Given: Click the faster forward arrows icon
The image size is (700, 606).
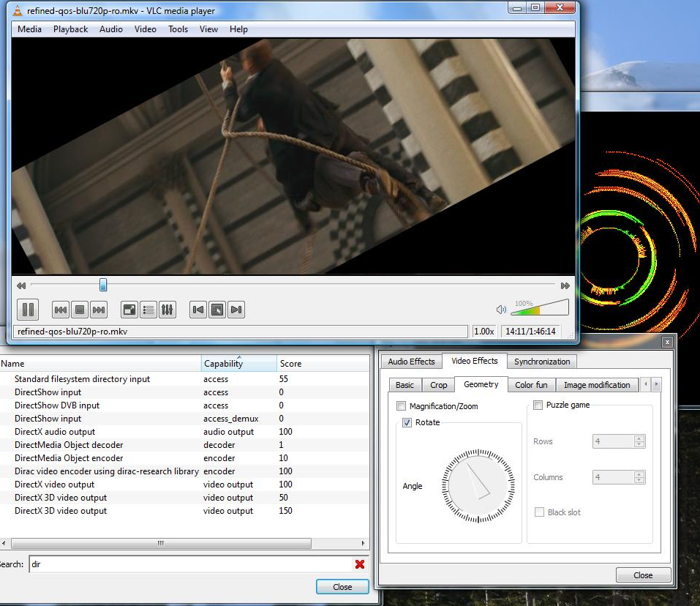Looking at the screenshot, I should tap(565, 285).
